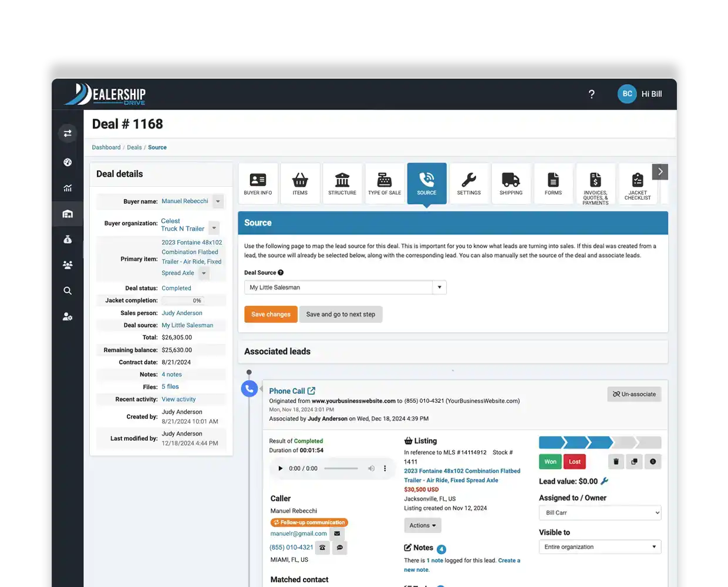Mark the lead as Won
Image resolution: width=728 pixels, height=587 pixels.
tap(550, 462)
